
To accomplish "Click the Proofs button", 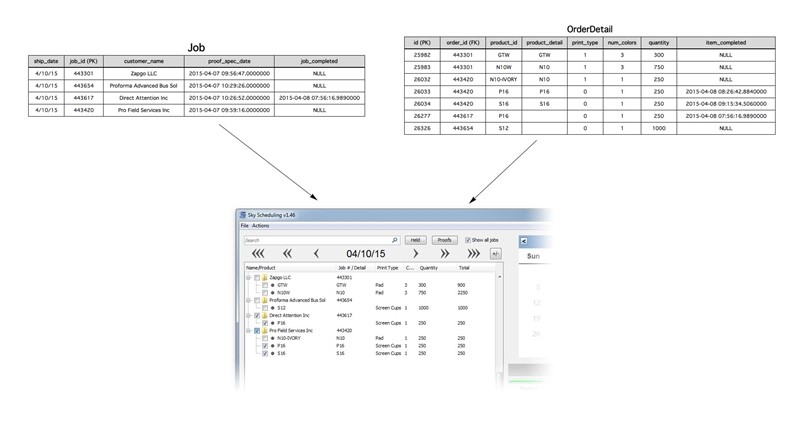I will point(445,240).
